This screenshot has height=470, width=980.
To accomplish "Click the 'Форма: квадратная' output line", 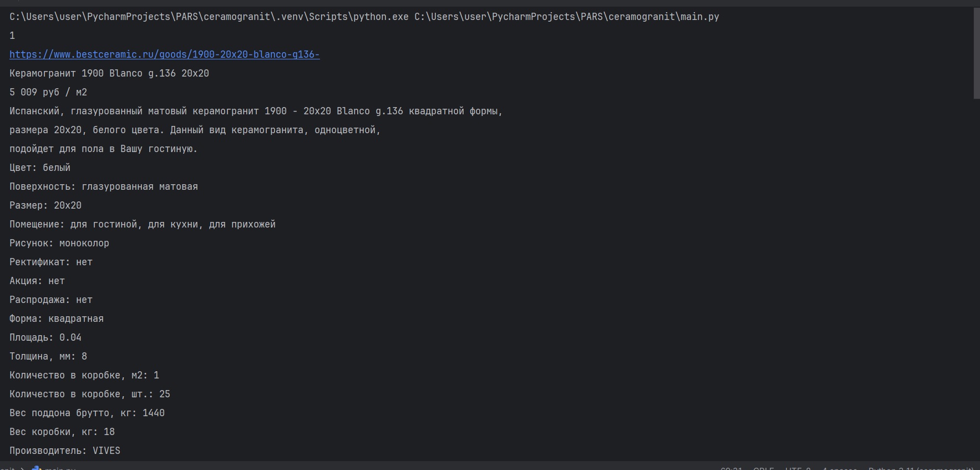I will [x=57, y=319].
